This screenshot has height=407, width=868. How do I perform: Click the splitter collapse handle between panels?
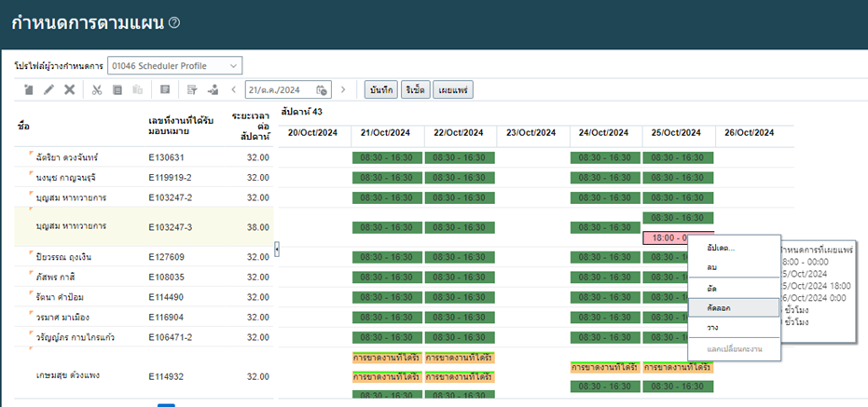pos(276,247)
